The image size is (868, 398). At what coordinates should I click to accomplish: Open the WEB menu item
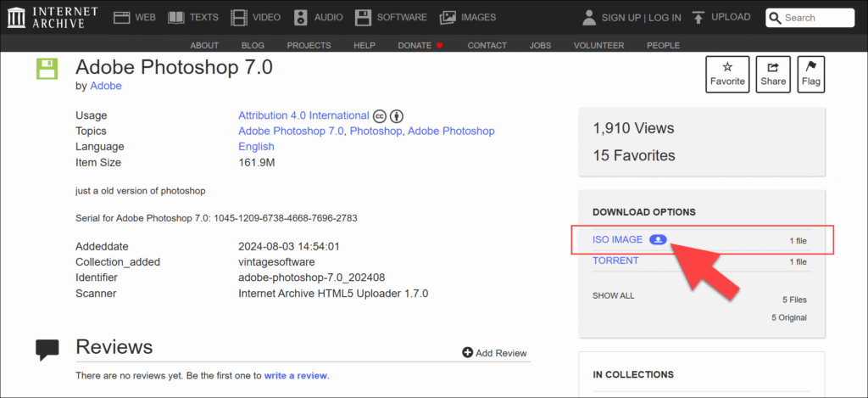[145, 17]
